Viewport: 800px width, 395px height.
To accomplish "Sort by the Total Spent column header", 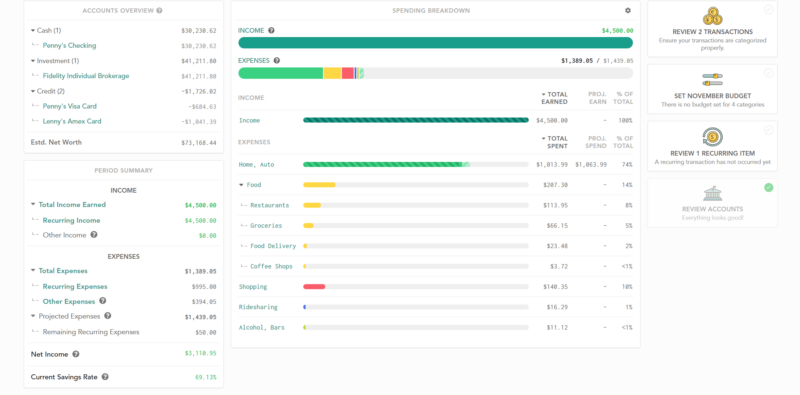I will (x=554, y=142).
